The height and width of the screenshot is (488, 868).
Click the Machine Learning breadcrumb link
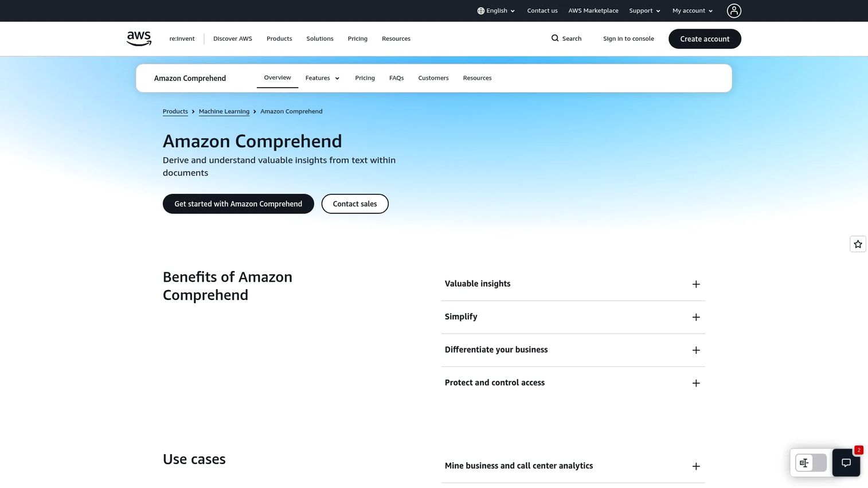tap(224, 111)
